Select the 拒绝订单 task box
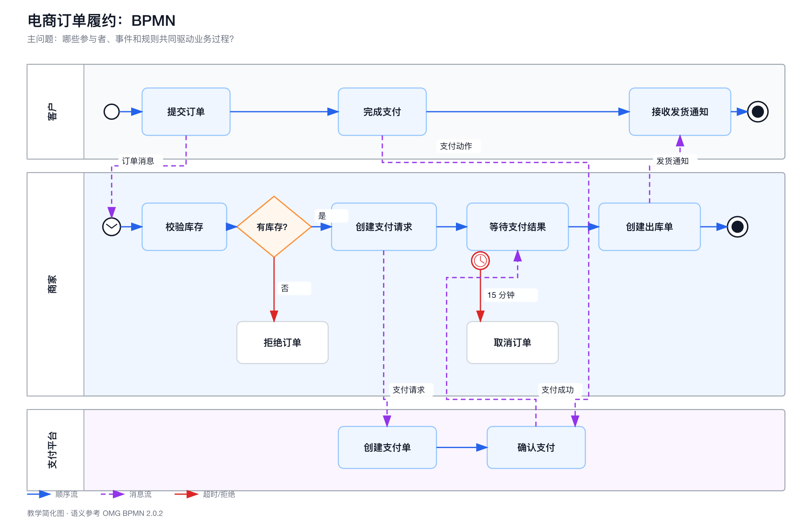Screen dimensions: 812x528 coord(283,342)
